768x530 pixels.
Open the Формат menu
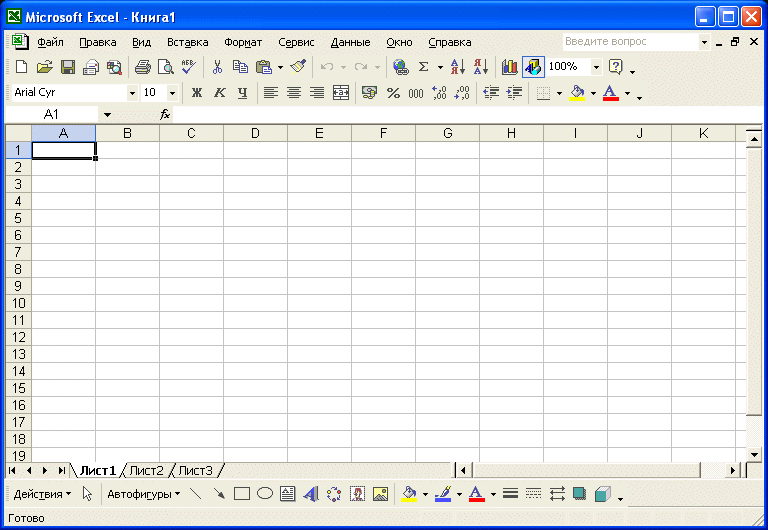(x=243, y=42)
